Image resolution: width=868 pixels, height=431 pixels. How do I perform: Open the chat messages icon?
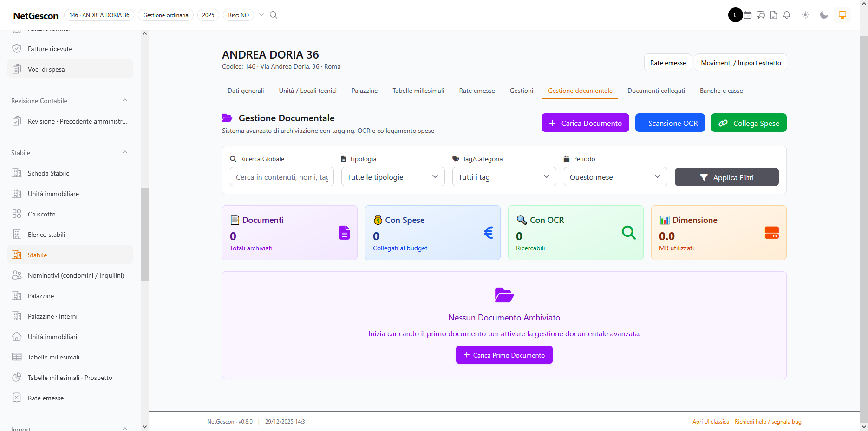(x=761, y=15)
